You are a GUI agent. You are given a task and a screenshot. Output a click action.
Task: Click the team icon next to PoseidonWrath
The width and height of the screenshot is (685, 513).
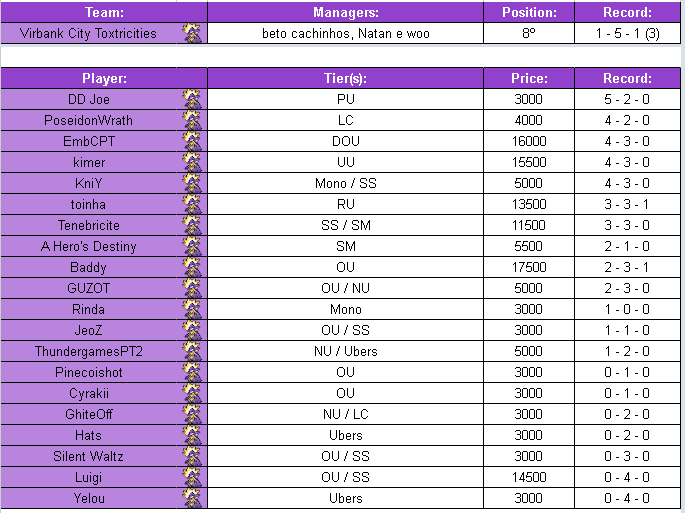point(192,120)
